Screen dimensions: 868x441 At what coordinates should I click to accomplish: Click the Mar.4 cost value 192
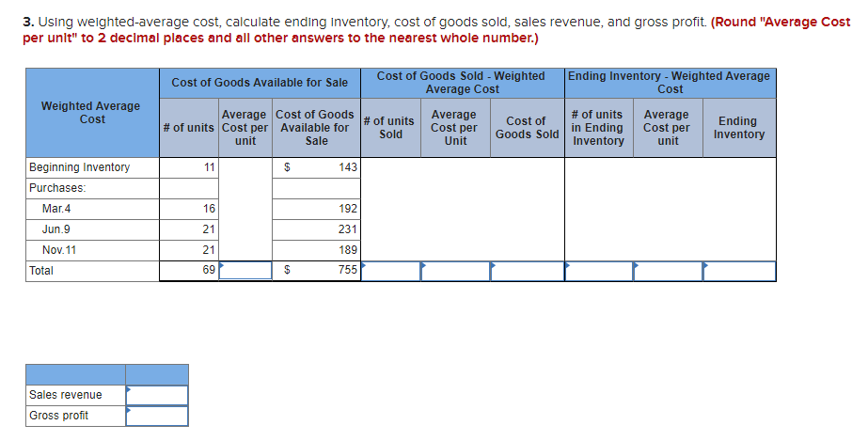point(348,209)
